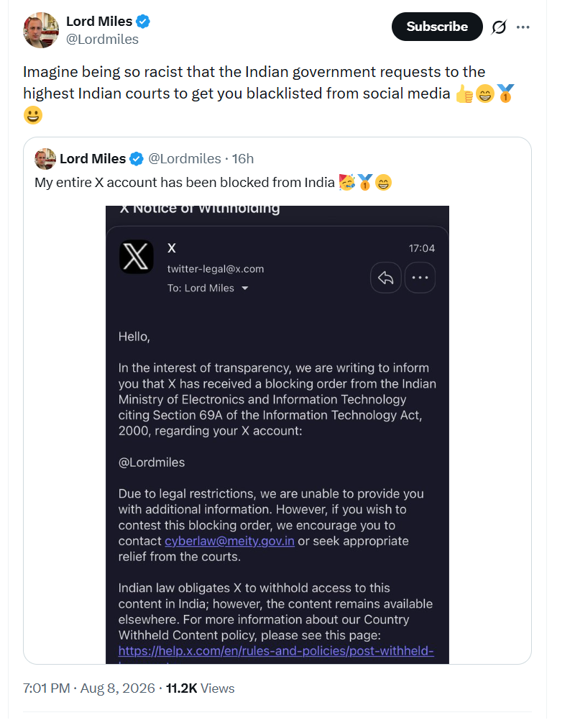Open the 7:01 PM · Aug 8, 2026 timestamp

coord(89,688)
